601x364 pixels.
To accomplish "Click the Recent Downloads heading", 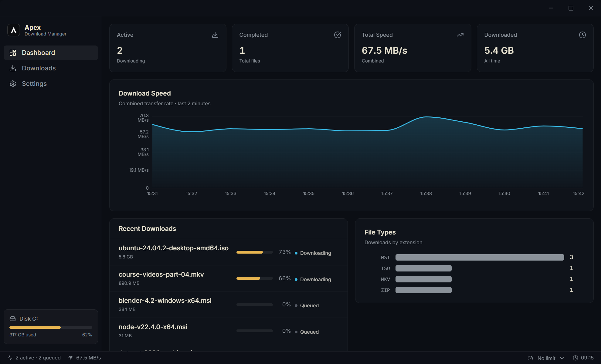I will pos(147,229).
